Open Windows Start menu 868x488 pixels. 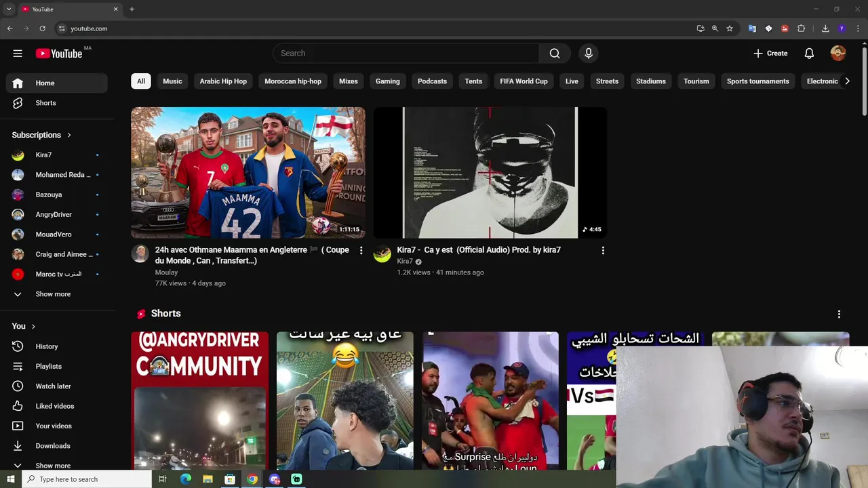[x=10, y=479]
